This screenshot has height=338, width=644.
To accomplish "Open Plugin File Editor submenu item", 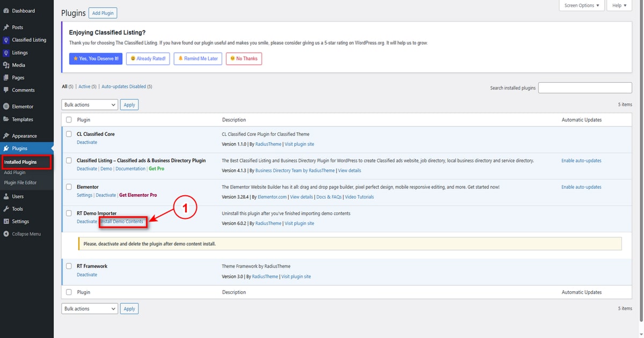I will pos(20,182).
